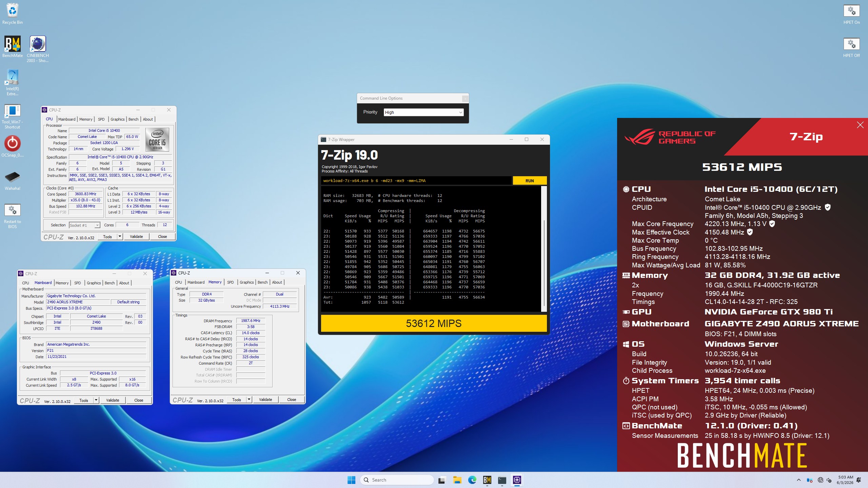Open SPD tab in CPU-Z CPU window

click(x=101, y=119)
